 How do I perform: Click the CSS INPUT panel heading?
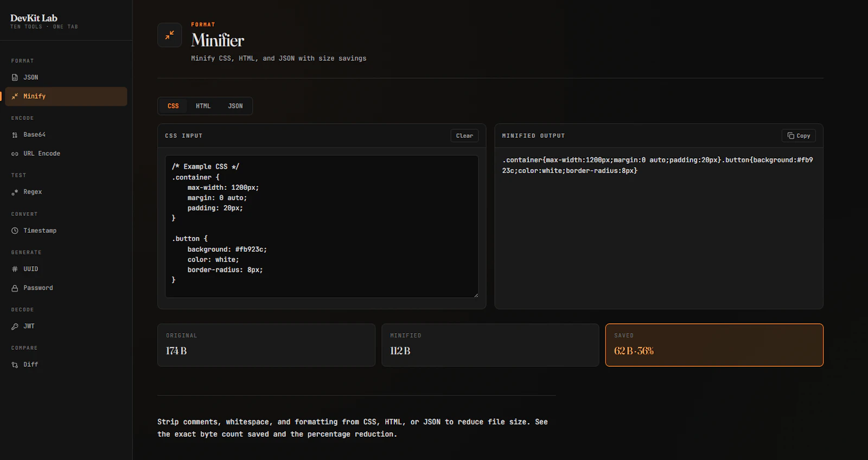(184, 136)
